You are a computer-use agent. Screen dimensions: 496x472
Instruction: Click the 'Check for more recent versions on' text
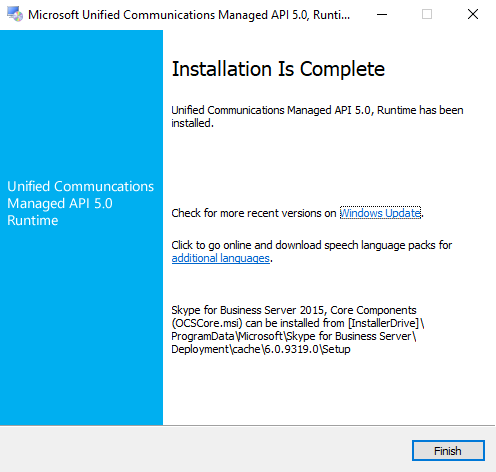(x=254, y=213)
